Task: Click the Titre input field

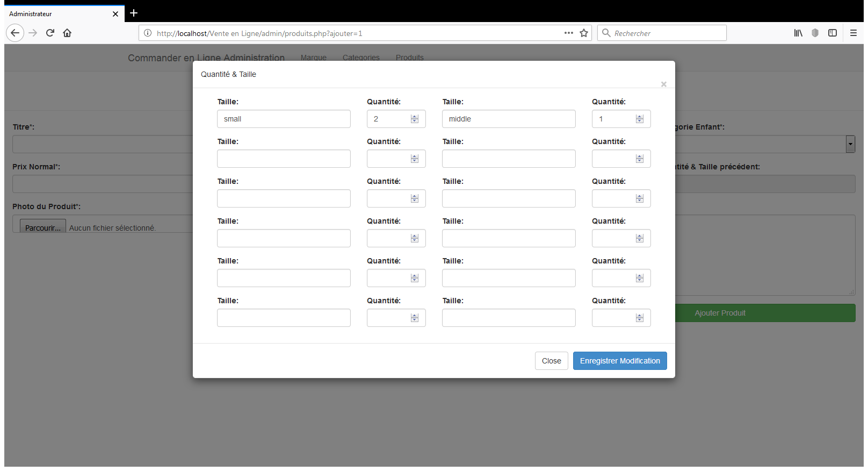Action: tap(103, 144)
